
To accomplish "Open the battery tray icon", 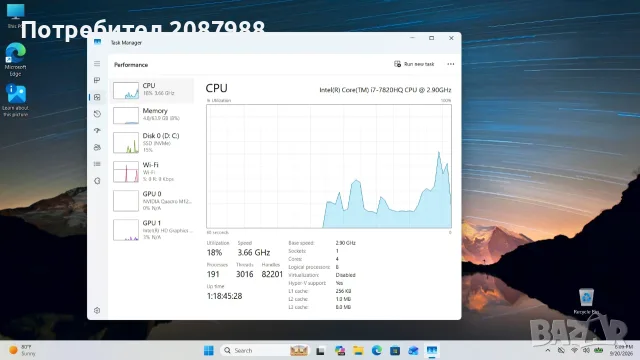I will pos(598,351).
